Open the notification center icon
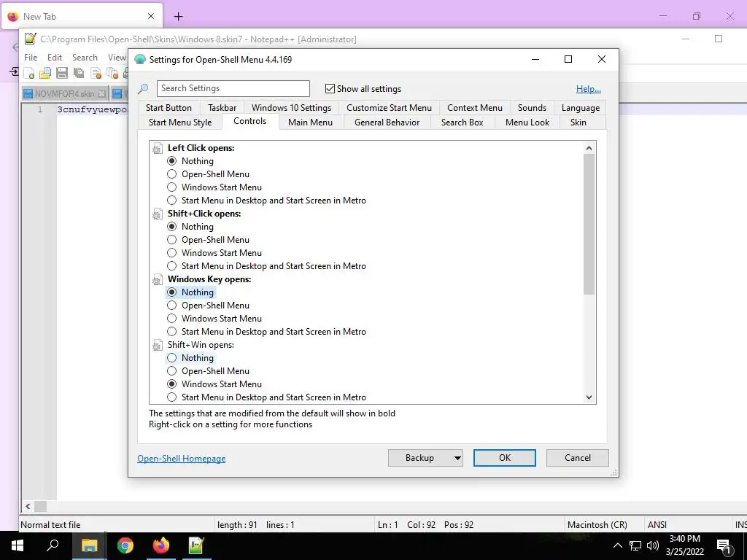Image resolution: width=747 pixels, height=560 pixels. (724, 546)
